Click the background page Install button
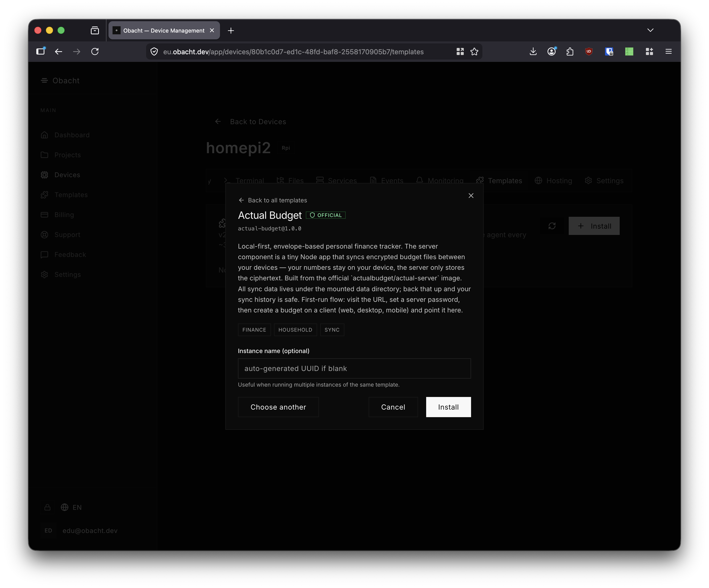Viewport: 709px width, 588px height. point(594,226)
